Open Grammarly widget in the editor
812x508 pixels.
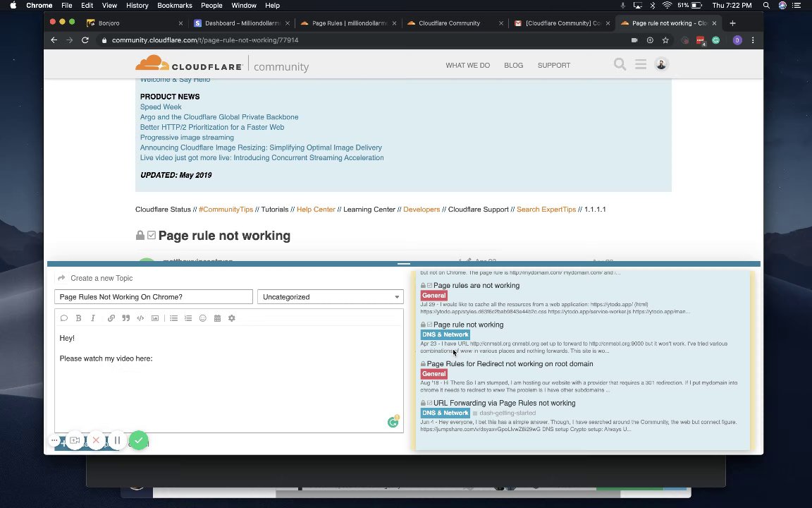coord(393,422)
